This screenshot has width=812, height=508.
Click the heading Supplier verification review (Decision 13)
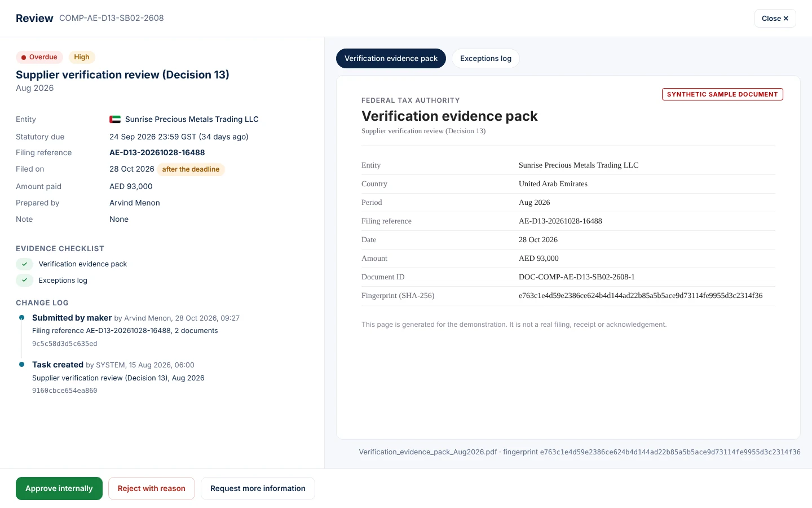[122, 75]
